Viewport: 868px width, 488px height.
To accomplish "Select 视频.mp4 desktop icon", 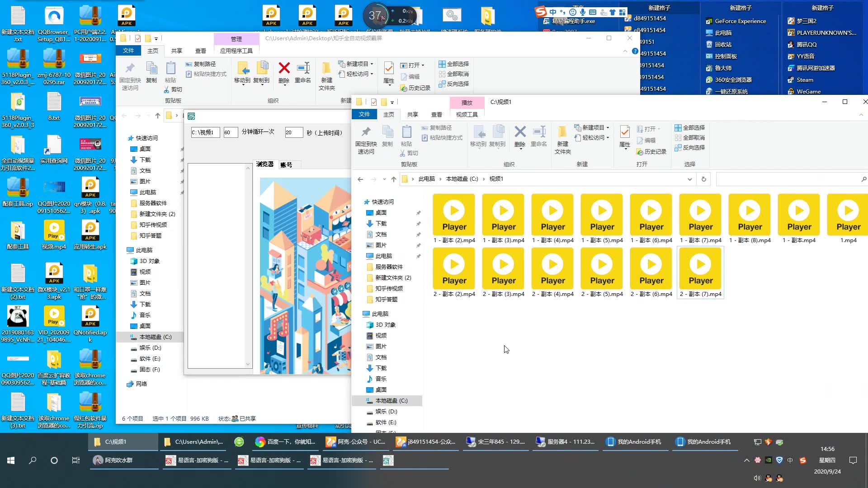I will click(54, 235).
